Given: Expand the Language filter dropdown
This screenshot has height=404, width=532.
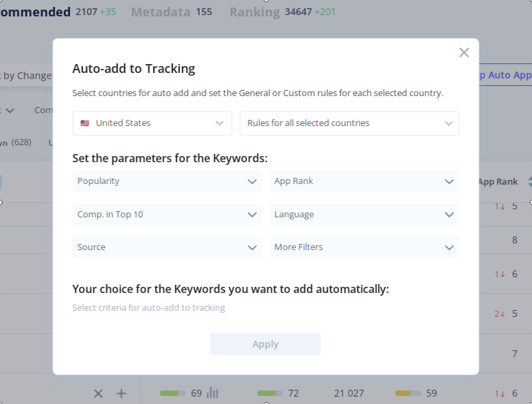Looking at the screenshot, I should click(x=364, y=215).
